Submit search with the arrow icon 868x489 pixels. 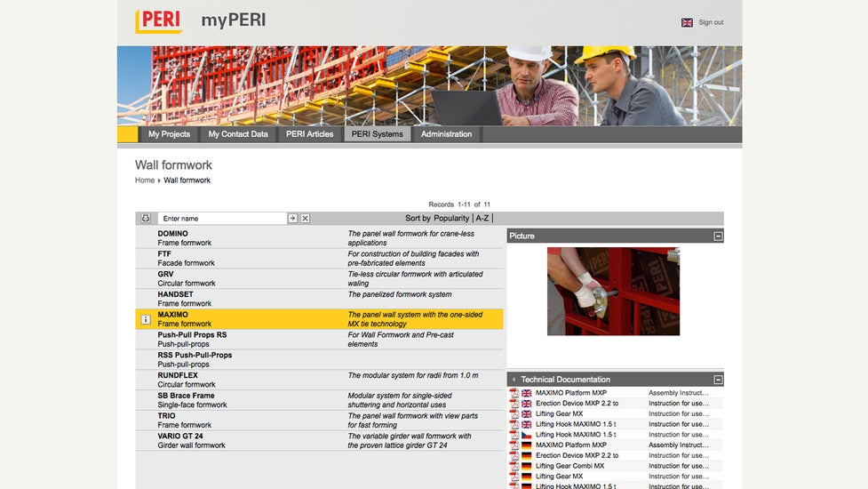[292, 219]
